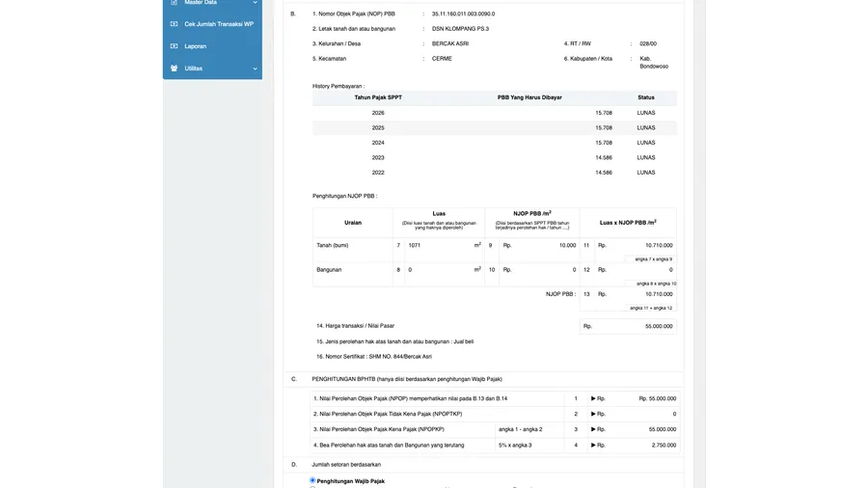Click the History Pembayaran label
This screenshot has width=868, height=488.
point(339,86)
